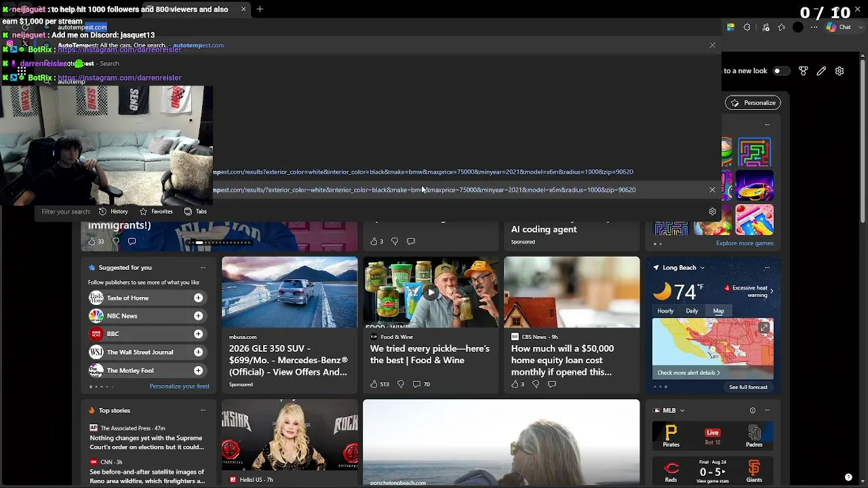Open CNN Reno wildfire satellite images story
This screenshot has height=488, width=868.
point(147,476)
